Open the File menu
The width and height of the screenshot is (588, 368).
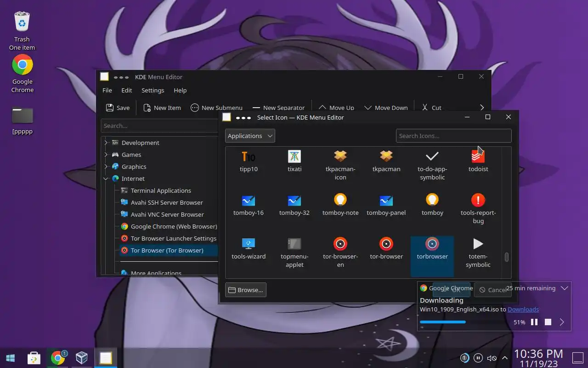tap(107, 90)
